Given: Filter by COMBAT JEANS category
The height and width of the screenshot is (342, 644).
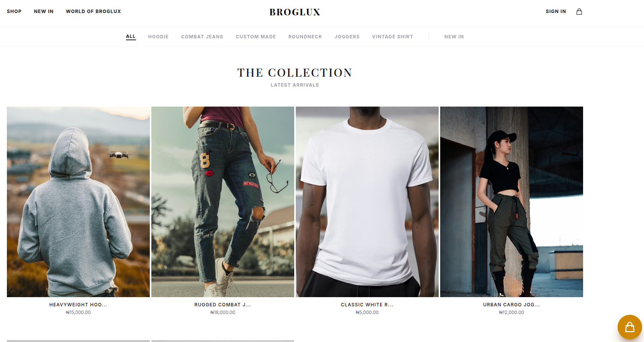Looking at the screenshot, I should coord(202,37).
